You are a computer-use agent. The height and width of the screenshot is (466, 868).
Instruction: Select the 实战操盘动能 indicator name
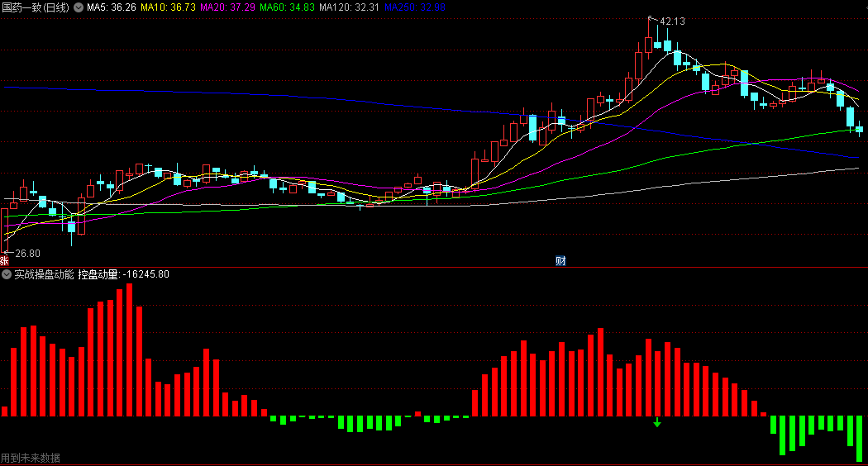click(44, 274)
